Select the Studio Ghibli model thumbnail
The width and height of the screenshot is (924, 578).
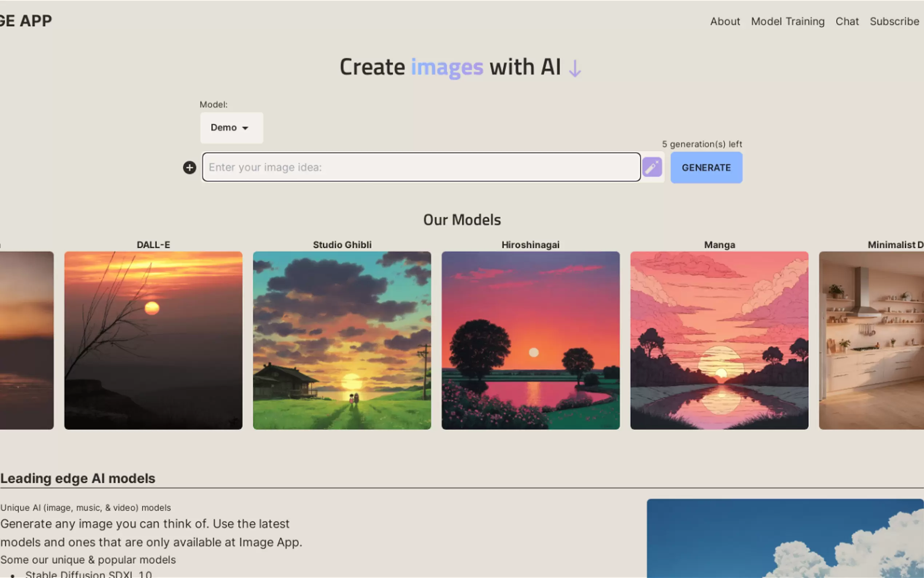(x=342, y=340)
